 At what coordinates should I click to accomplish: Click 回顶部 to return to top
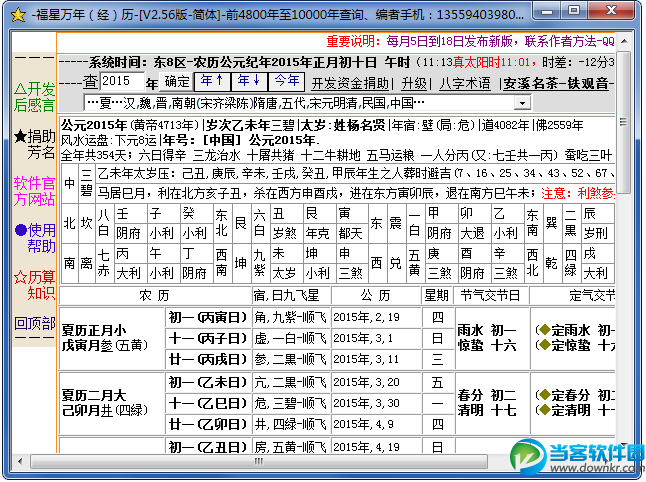[x=35, y=323]
